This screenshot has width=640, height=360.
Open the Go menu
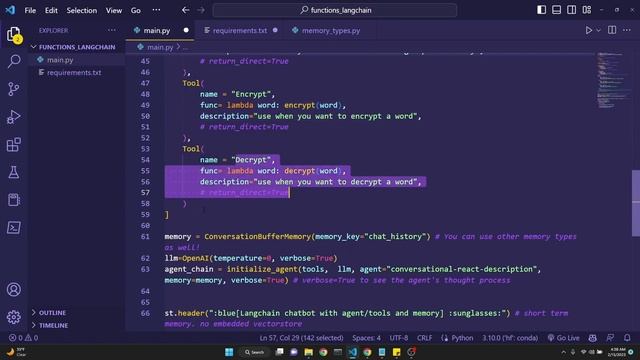tap(136, 10)
